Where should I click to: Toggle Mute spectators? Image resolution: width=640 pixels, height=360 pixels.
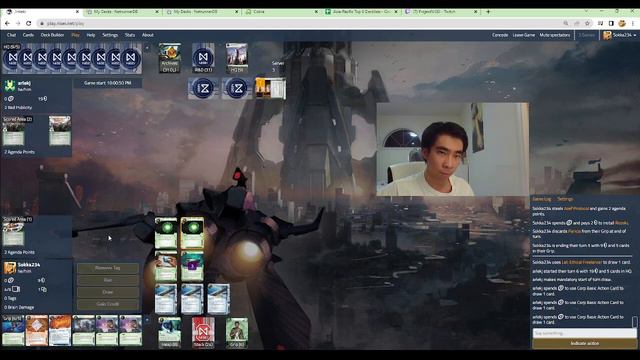[555, 35]
